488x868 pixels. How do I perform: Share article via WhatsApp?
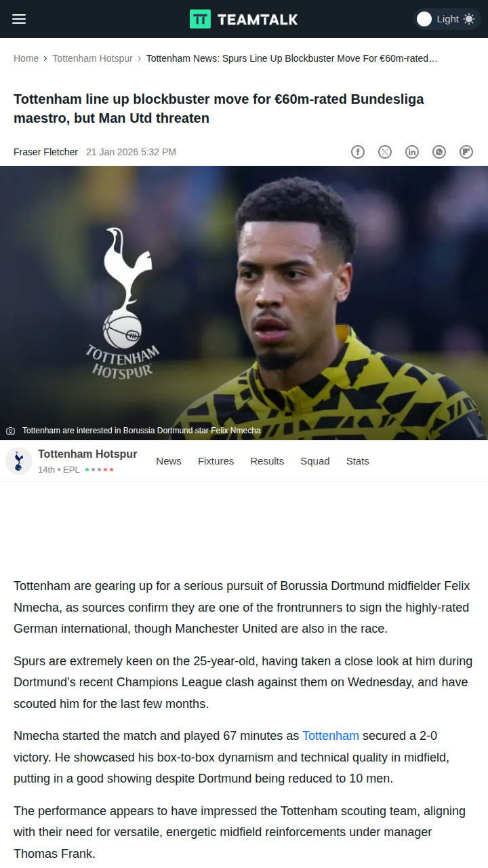(439, 152)
